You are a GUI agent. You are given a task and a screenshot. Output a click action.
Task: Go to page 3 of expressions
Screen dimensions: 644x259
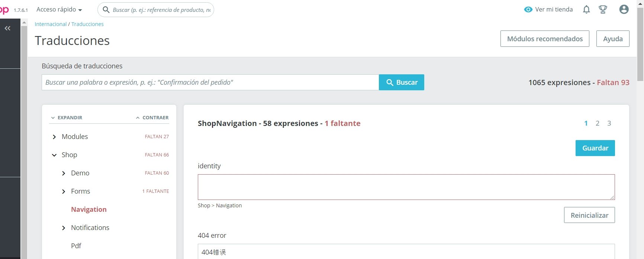point(609,123)
